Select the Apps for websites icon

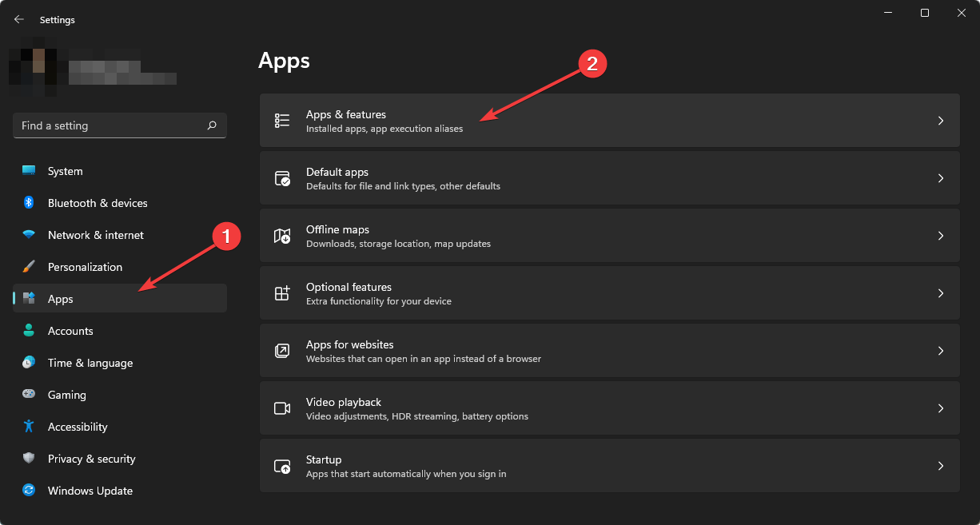point(281,350)
